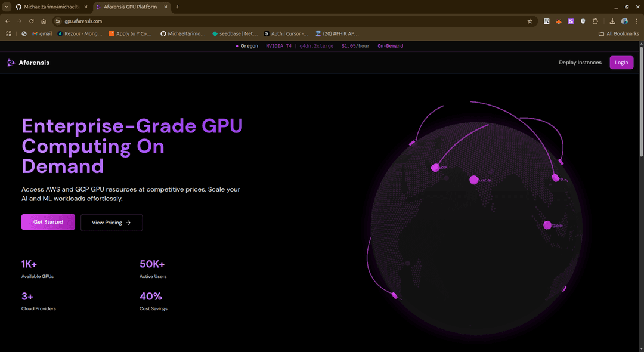This screenshot has width=644, height=352.
Task: Select the Dubai marker on the globe
Action: tap(436, 168)
